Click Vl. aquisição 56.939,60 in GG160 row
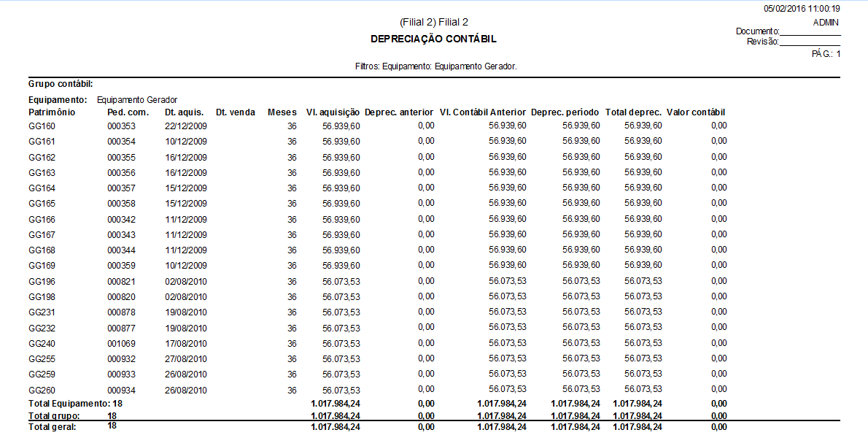 coord(341,126)
